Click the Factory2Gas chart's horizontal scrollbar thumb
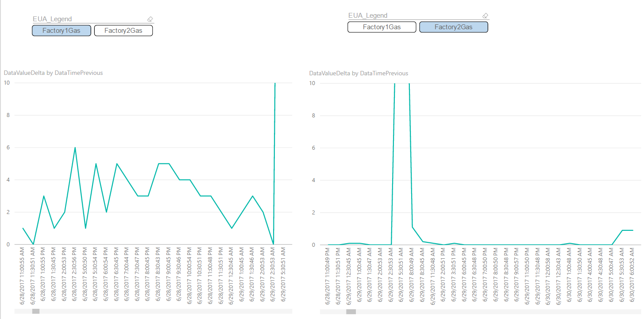The height and width of the screenshot is (319, 644). (351, 312)
